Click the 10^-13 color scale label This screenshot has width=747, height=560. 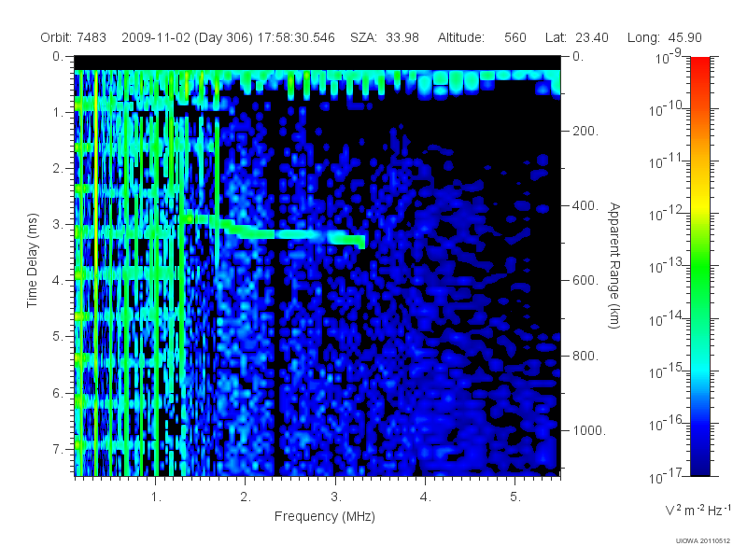click(667, 266)
